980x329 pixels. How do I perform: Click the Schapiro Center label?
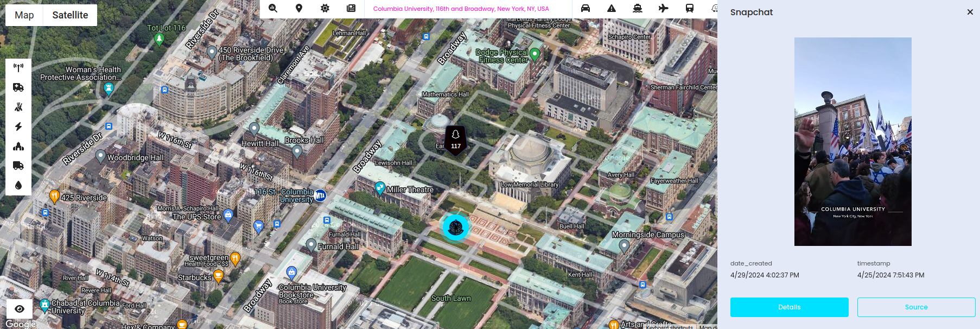click(629, 37)
